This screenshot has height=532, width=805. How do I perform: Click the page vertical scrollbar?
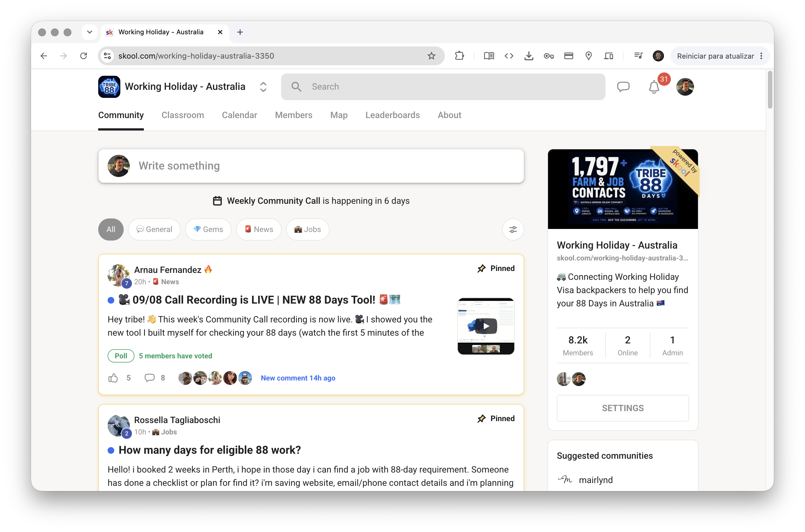(770, 90)
